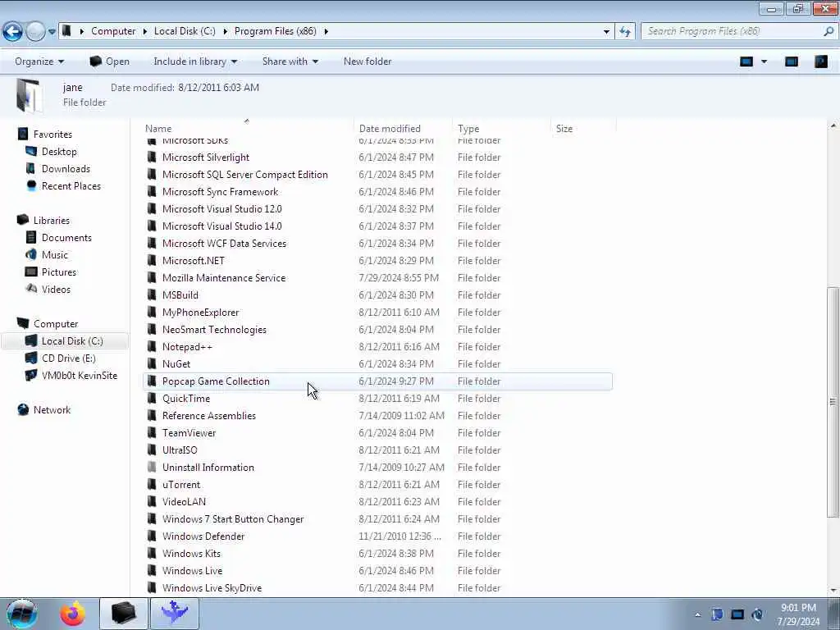This screenshot has width=840, height=630.
Task: Open the view options dropdown arrow
Action: click(x=764, y=62)
